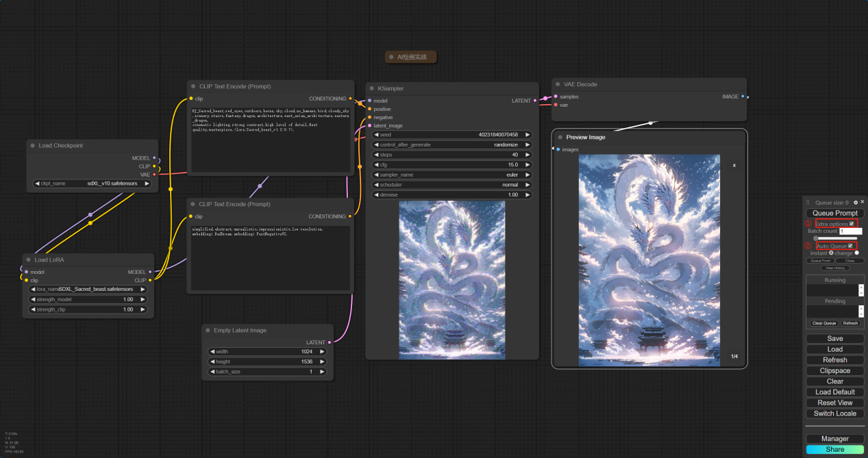The image size is (868, 458).
Task: Select previous scheduler with scheduler left arrow
Action: coord(377,185)
